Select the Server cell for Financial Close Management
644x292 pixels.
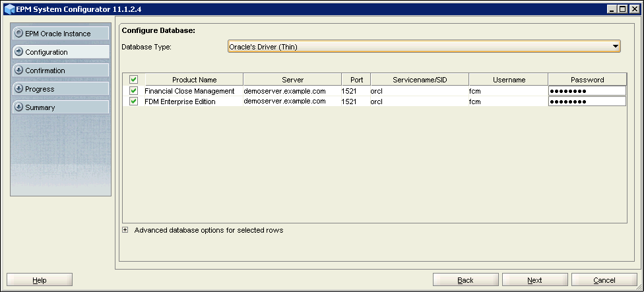pos(292,91)
